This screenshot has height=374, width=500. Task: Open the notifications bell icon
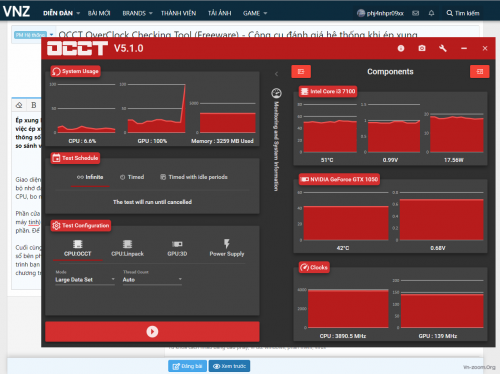pyautogui.click(x=431, y=13)
